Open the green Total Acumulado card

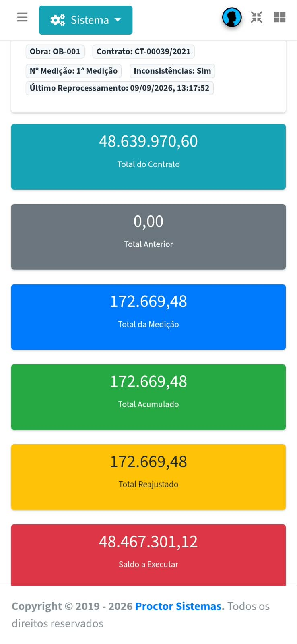pos(148,397)
